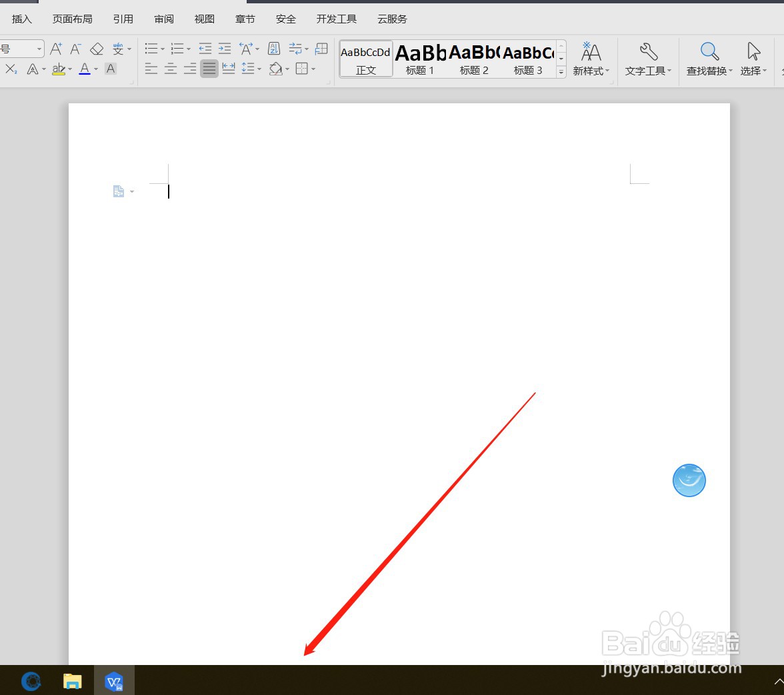Show hidden tray icons chevron
Image resolution: width=784 pixels, height=695 pixels.
tap(779, 682)
